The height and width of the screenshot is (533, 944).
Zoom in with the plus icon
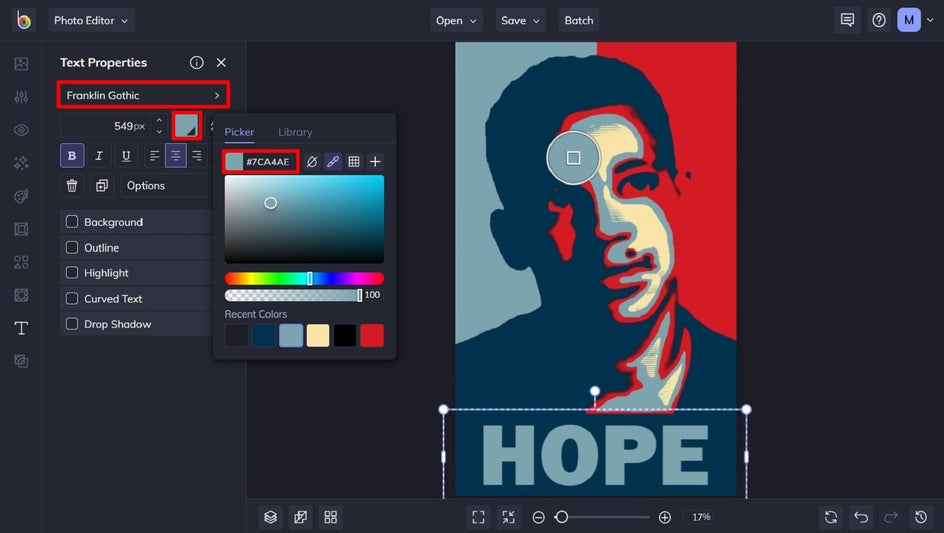(x=665, y=517)
